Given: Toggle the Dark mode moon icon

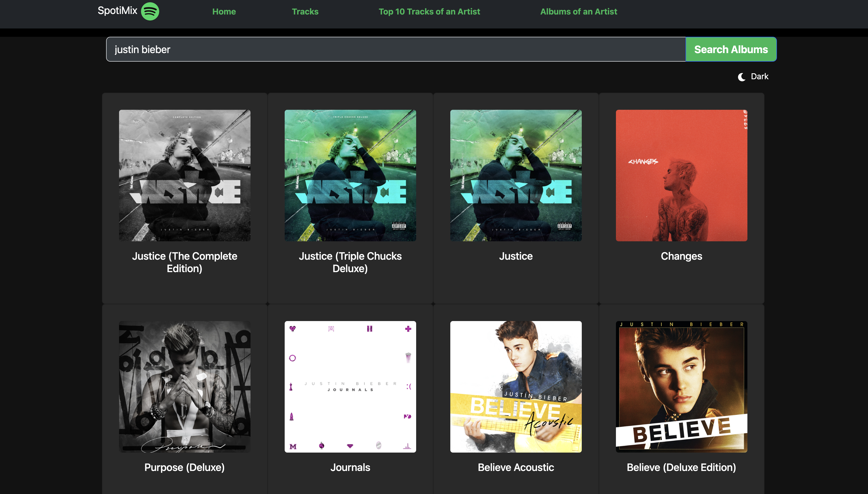Looking at the screenshot, I should [741, 77].
